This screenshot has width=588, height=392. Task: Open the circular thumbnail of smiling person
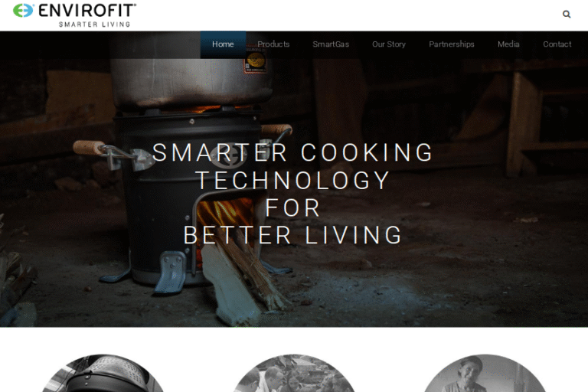pos(485,374)
